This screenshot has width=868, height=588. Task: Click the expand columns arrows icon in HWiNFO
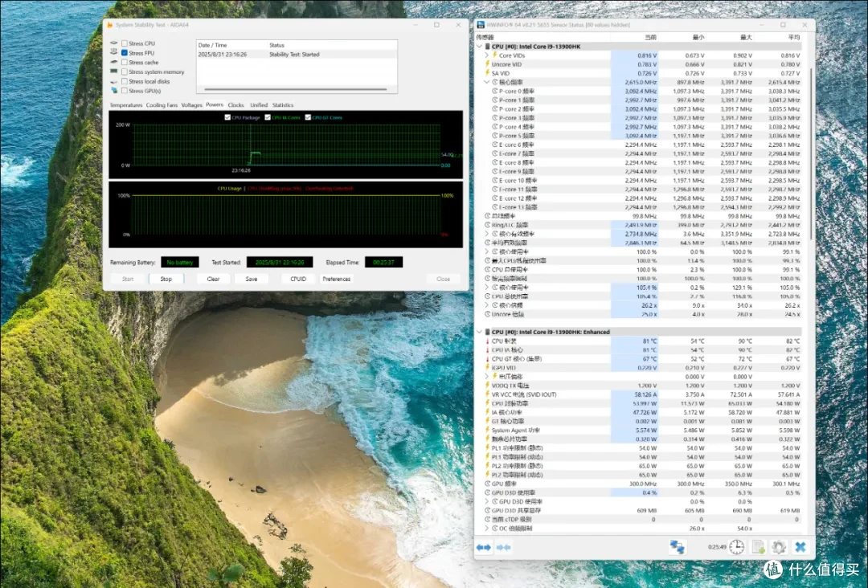coord(484,548)
